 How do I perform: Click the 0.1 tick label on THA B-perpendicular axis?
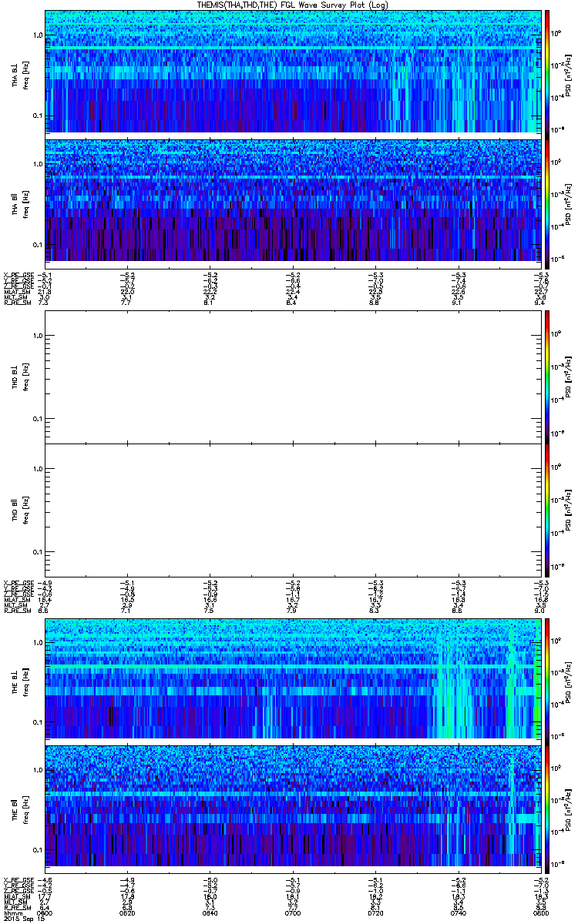point(38,115)
